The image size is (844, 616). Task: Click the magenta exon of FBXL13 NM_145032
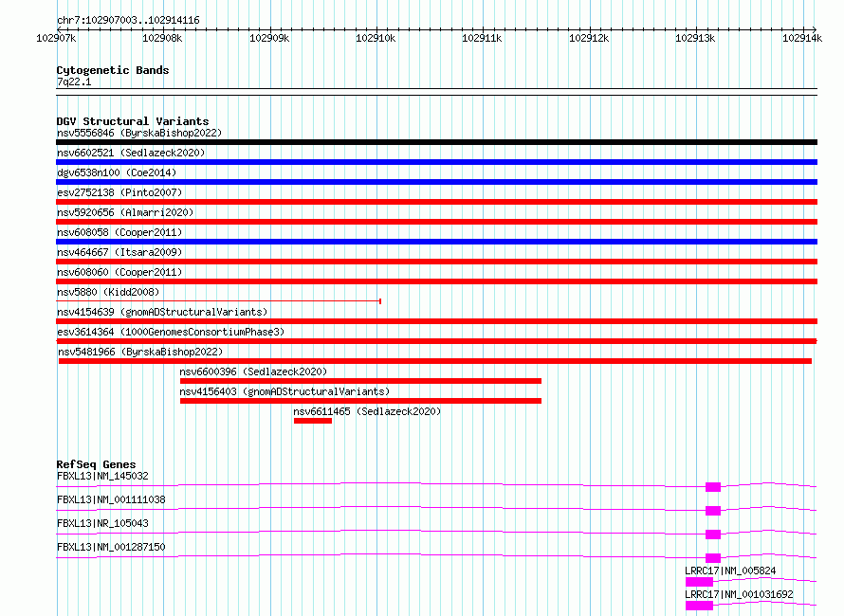(713, 487)
